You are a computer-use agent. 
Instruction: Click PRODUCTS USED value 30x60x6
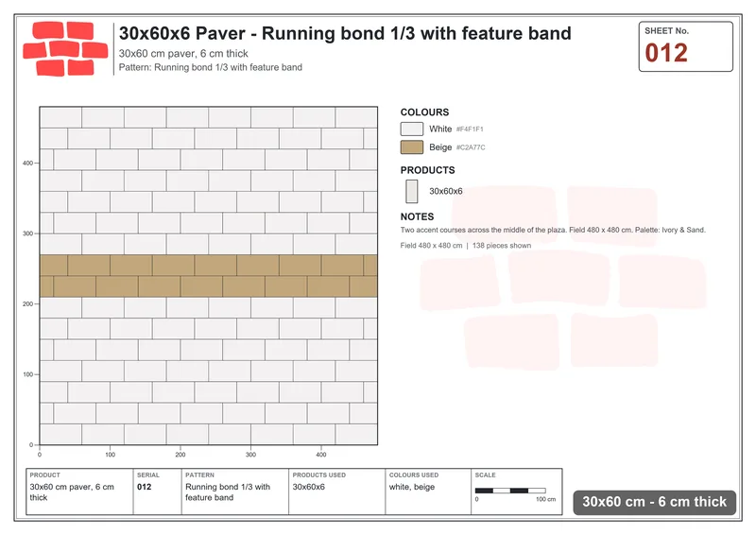309,487
